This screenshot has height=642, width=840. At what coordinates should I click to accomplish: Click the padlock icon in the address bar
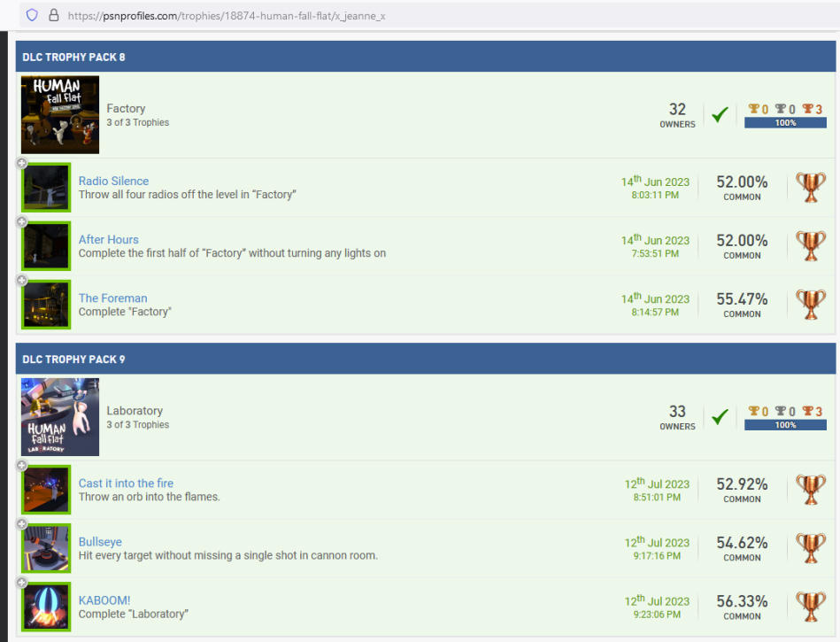55,13
